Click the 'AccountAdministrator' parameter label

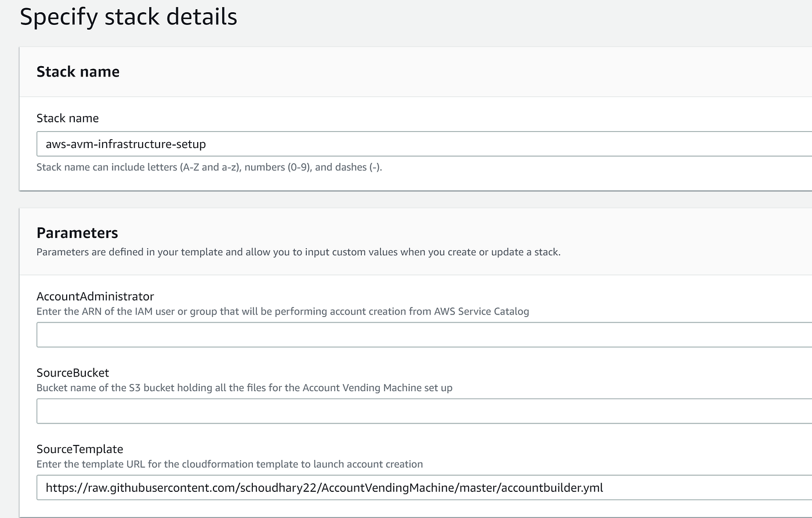[x=95, y=296]
